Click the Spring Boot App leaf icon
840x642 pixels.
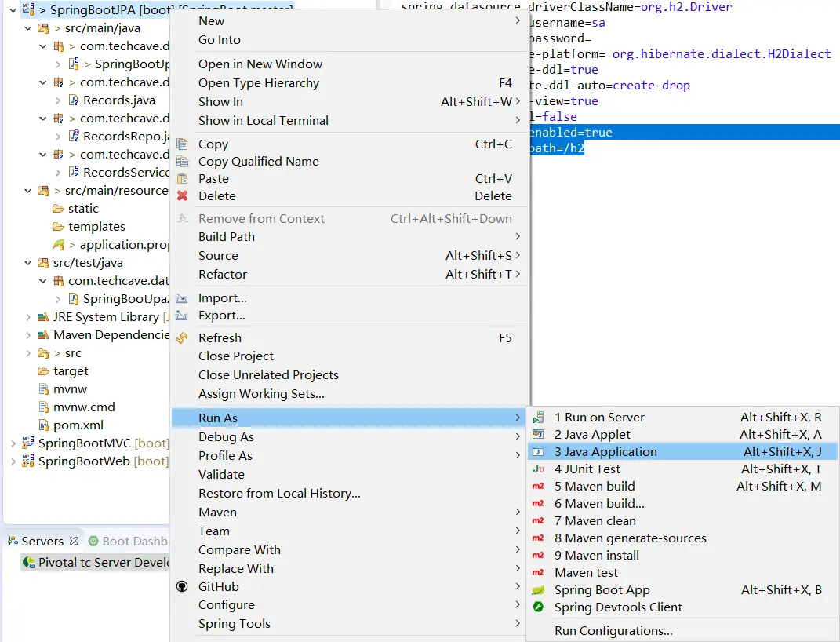538,590
